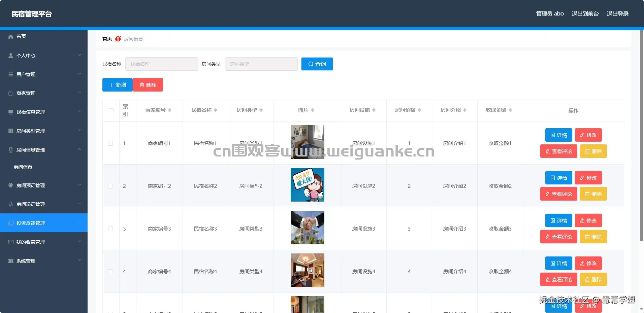Viewport: 644px width, 313px height.
Task: Sort by 商家编号 column arrows
Action: coord(170,110)
